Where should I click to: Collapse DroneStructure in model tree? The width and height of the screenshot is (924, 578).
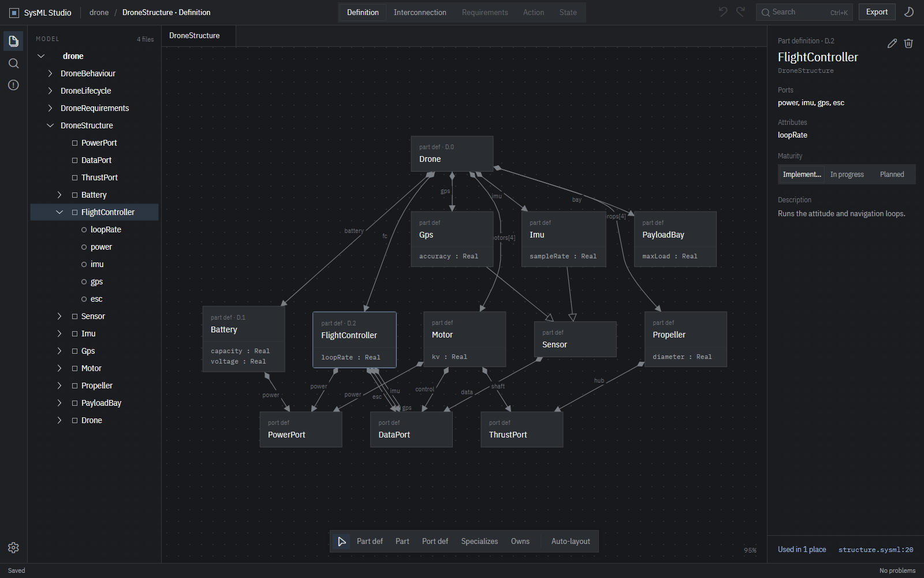(50, 125)
